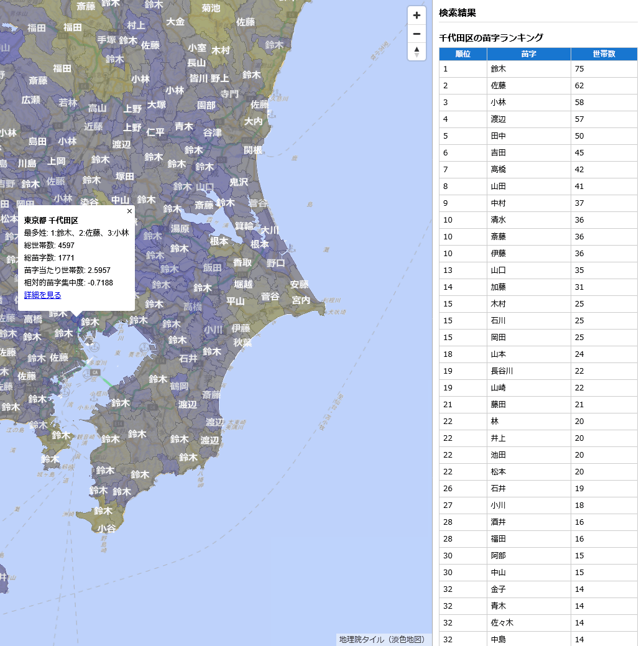
Task: Click the 順位 column header
Action: click(x=462, y=54)
